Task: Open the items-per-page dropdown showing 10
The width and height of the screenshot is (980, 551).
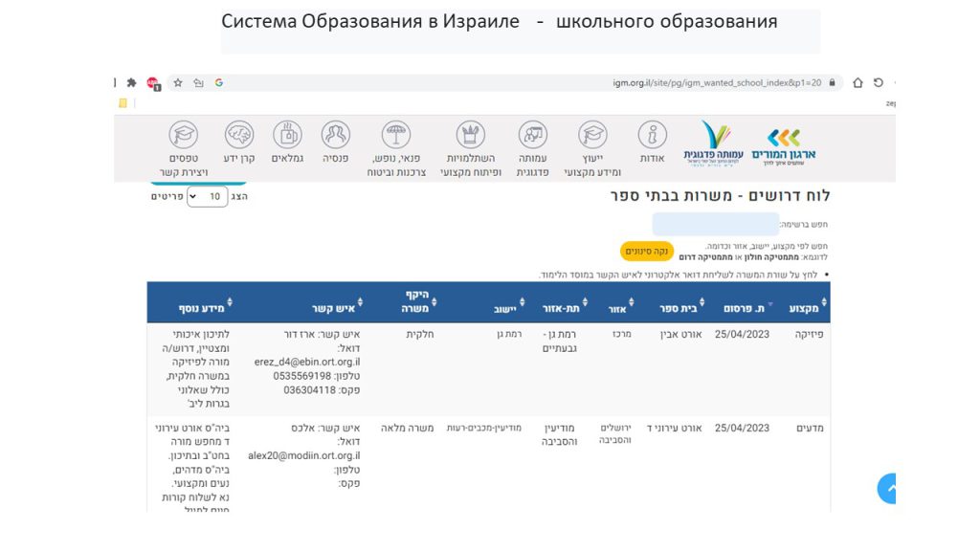Action: (208, 196)
